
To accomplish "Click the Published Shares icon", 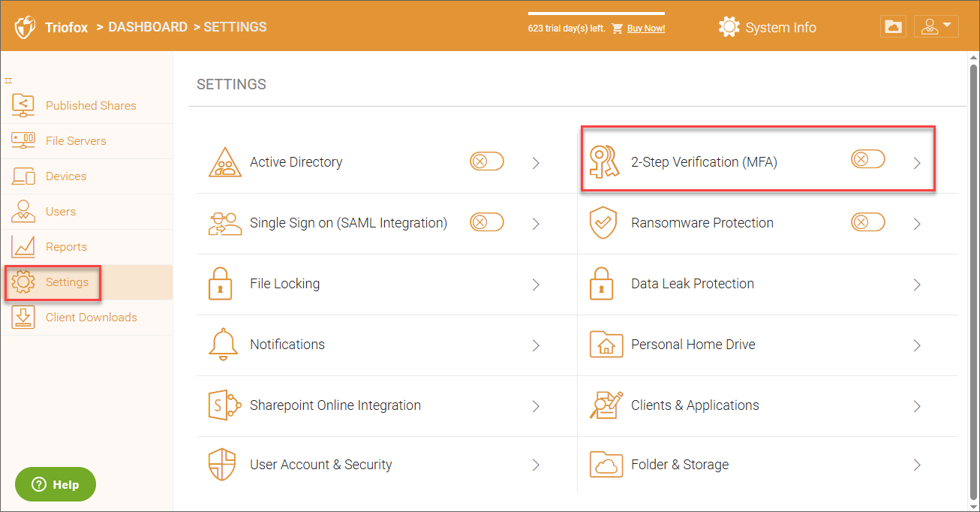I will coord(24,105).
